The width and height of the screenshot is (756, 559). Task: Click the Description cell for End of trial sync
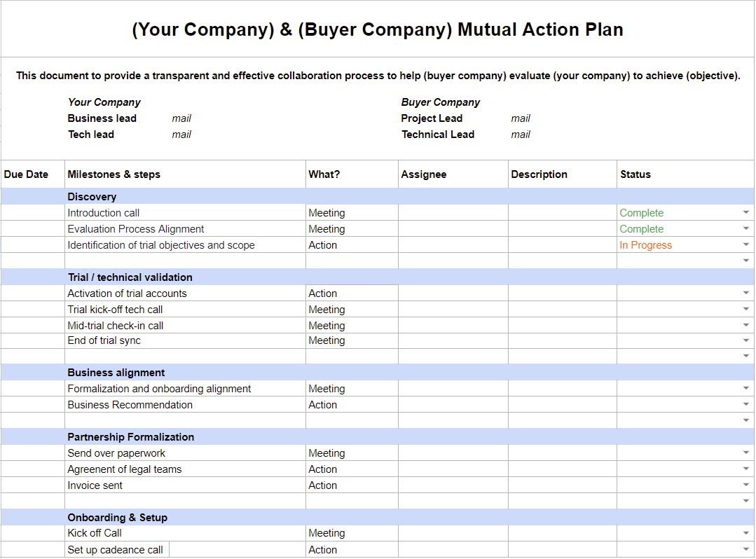561,340
